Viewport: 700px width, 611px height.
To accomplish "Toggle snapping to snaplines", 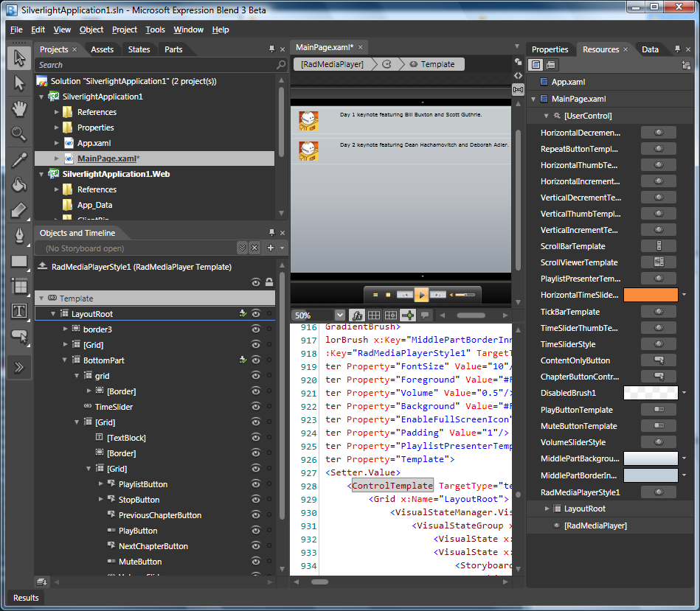I will point(408,315).
